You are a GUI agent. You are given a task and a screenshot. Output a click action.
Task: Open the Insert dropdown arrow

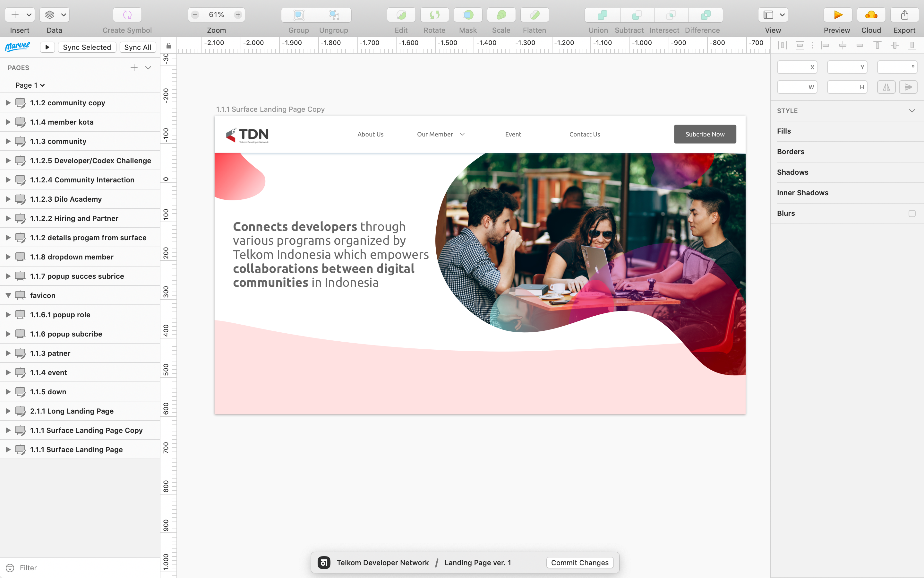29,15
